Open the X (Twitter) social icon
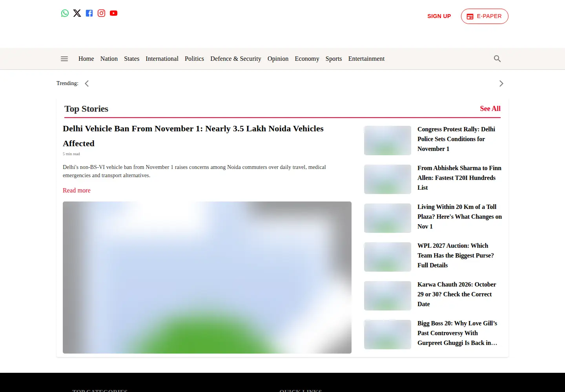The width and height of the screenshot is (565, 392). pyautogui.click(x=77, y=13)
